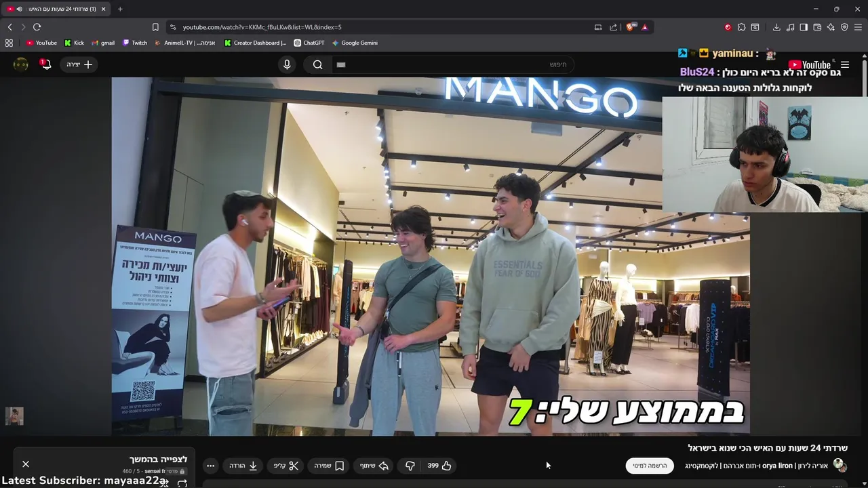
Task: Click the YouTube logo to go home
Action: (x=810, y=65)
